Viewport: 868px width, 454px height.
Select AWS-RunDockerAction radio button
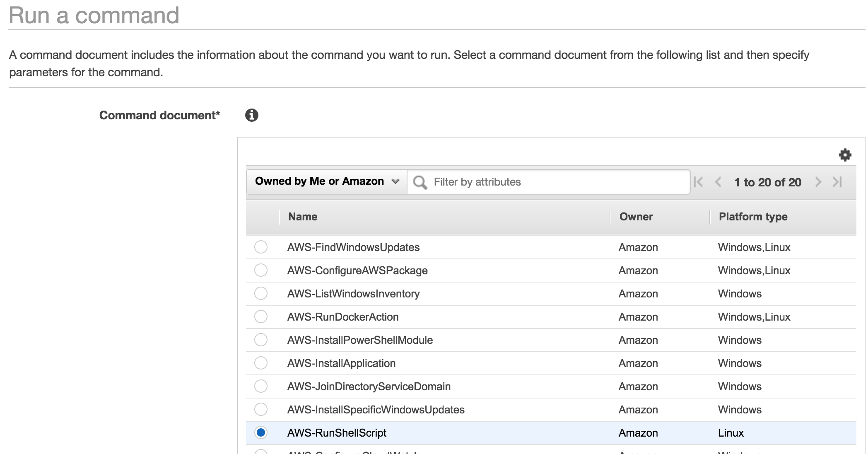coord(261,316)
